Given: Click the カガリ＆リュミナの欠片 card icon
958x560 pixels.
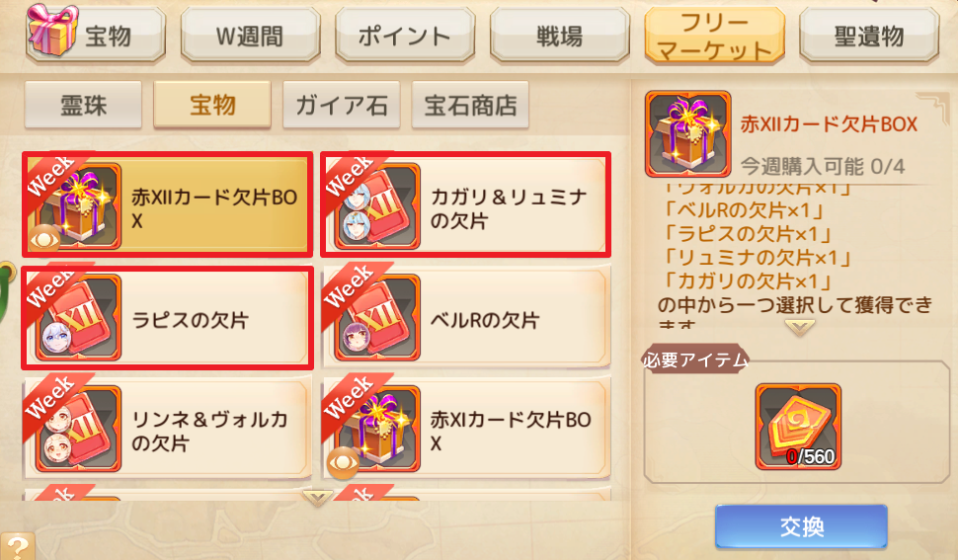Looking at the screenshot, I should (378, 205).
